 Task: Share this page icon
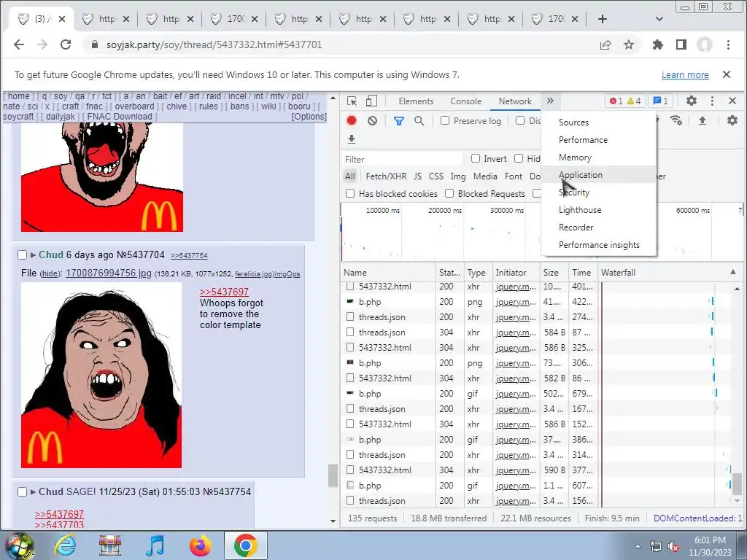click(605, 44)
